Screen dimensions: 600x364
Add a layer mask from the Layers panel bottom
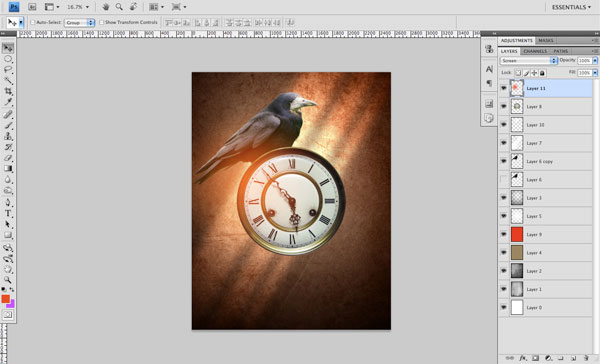point(535,358)
